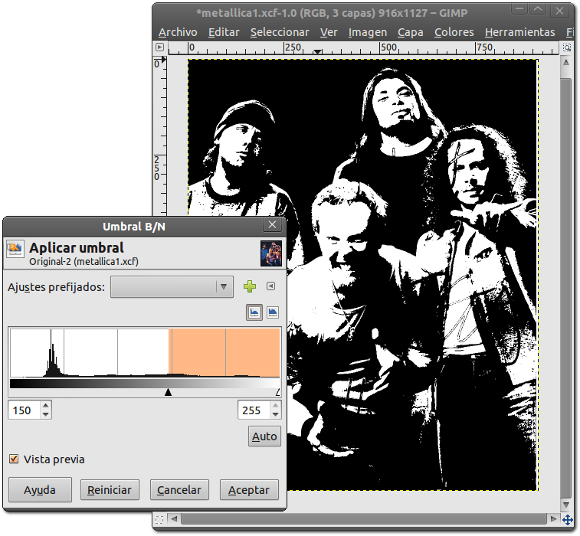Viewport: 580px width, 536px height.
Task: Click the Aceptar button
Action: pyautogui.click(x=249, y=490)
